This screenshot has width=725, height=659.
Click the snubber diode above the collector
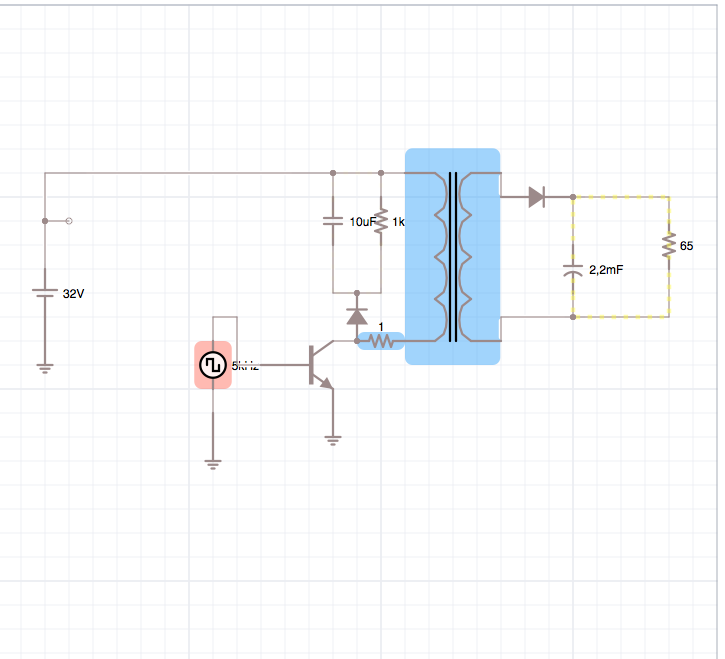pyautogui.click(x=357, y=316)
